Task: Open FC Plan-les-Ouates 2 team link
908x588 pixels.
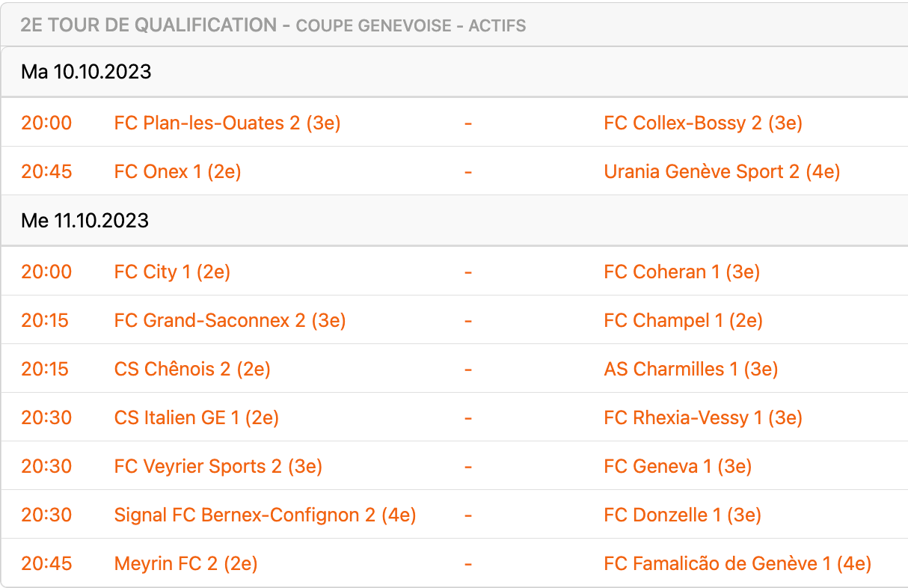Action: (227, 123)
